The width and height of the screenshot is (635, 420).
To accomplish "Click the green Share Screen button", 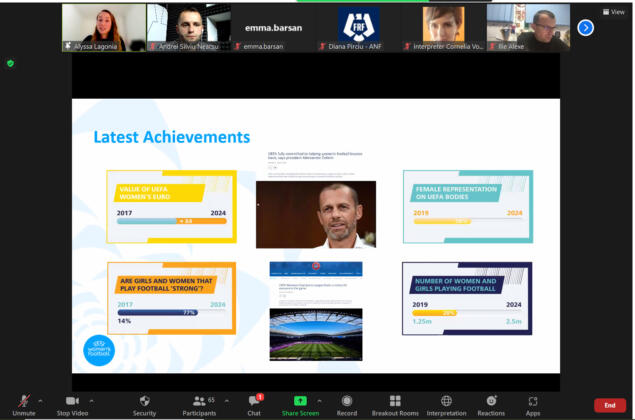I will (x=300, y=405).
